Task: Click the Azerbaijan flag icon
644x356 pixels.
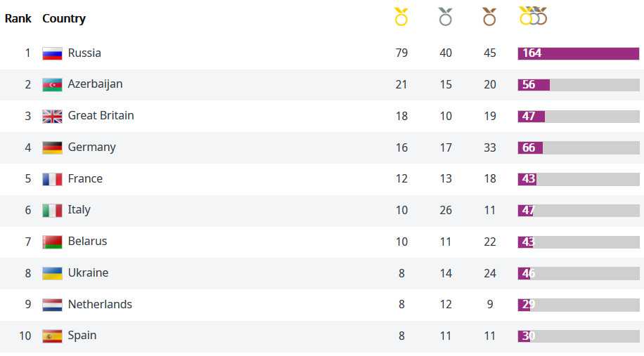Action: 52,84
